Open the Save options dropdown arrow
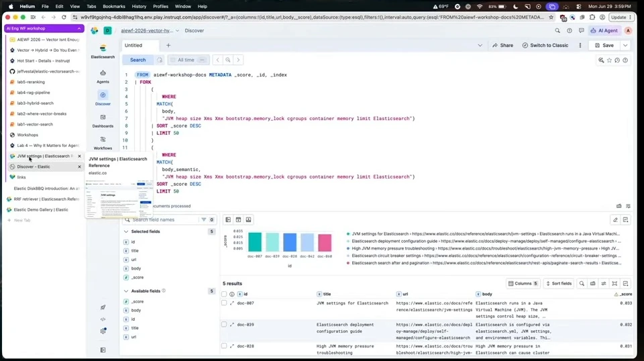This screenshot has width=644, height=361. (x=625, y=45)
